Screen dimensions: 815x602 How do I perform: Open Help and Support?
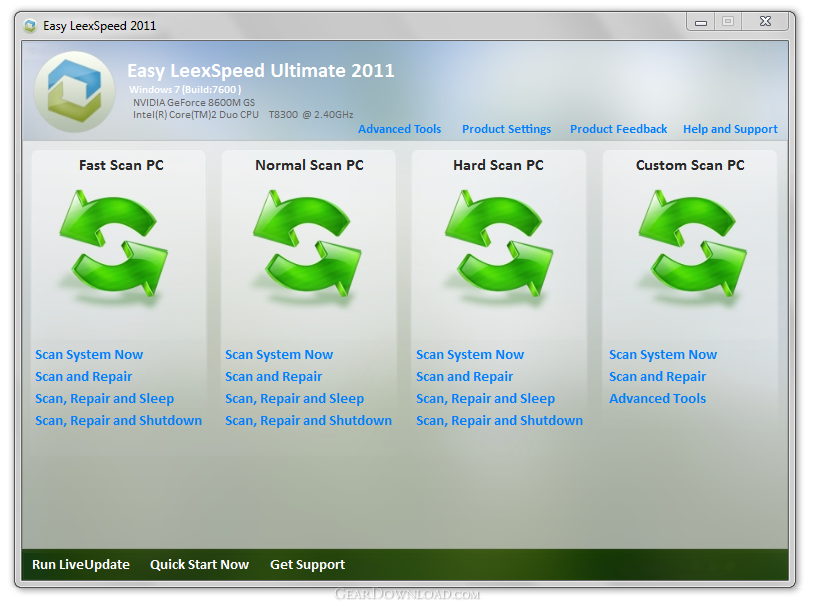pyautogui.click(x=730, y=129)
